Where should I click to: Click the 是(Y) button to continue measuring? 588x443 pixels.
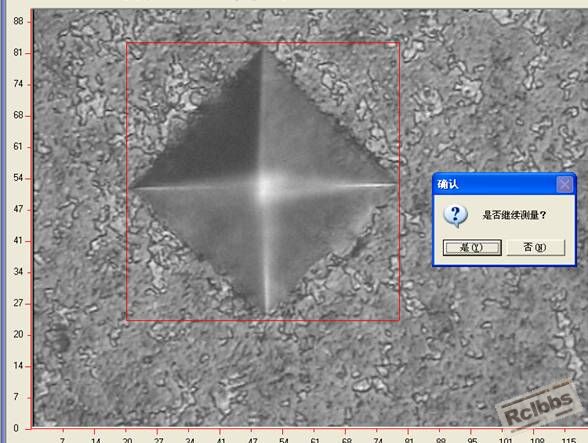point(472,248)
